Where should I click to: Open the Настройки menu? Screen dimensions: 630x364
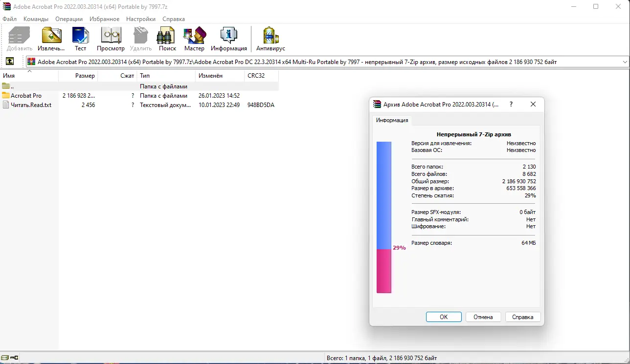140,19
